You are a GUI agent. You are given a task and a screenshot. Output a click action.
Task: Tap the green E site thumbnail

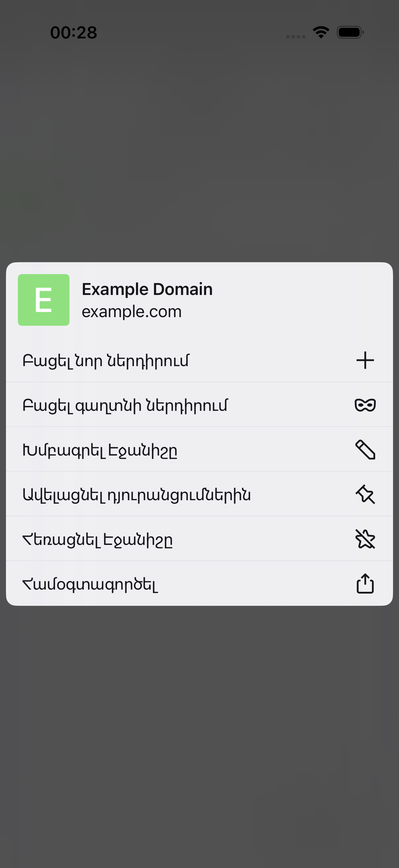click(x=44, y=300)
